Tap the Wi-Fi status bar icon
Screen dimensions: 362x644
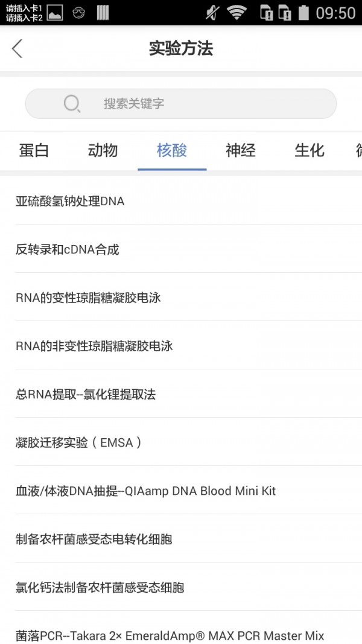click(x=237, y=12)
